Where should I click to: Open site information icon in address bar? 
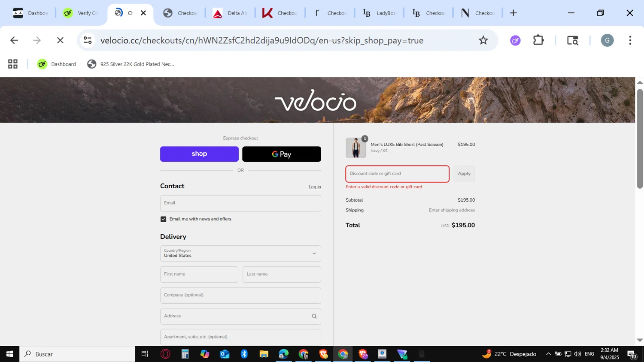(x=88, y=40)
